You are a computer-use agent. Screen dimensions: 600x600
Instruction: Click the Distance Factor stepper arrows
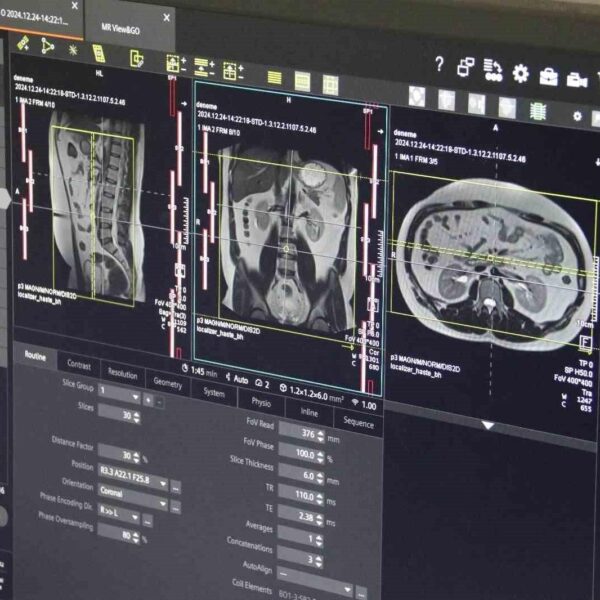tap(136, 457)
